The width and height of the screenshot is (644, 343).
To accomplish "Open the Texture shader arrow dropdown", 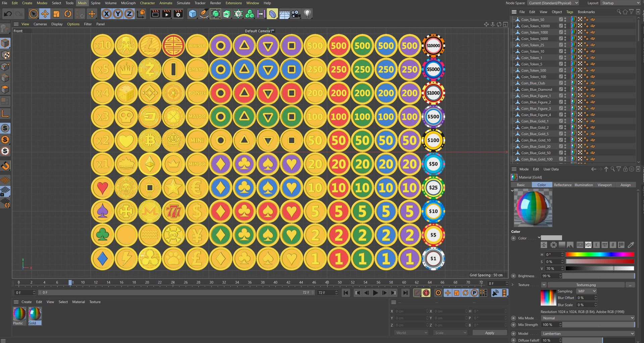I will (x=544, y=285).
